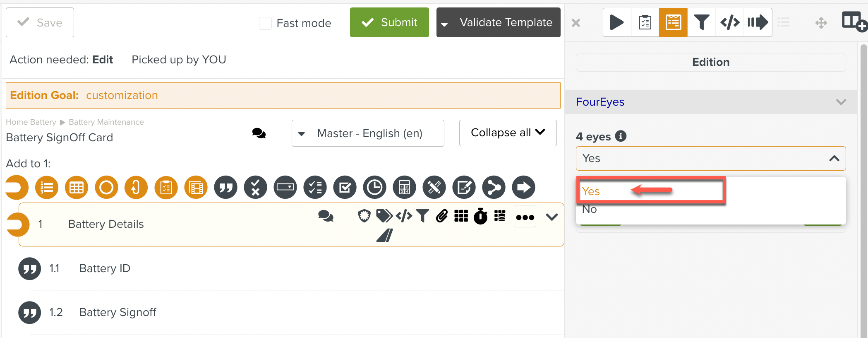Click the tags icon on the Battery Details row
This screenshot has height=338, width=868.
pos(384,216)
